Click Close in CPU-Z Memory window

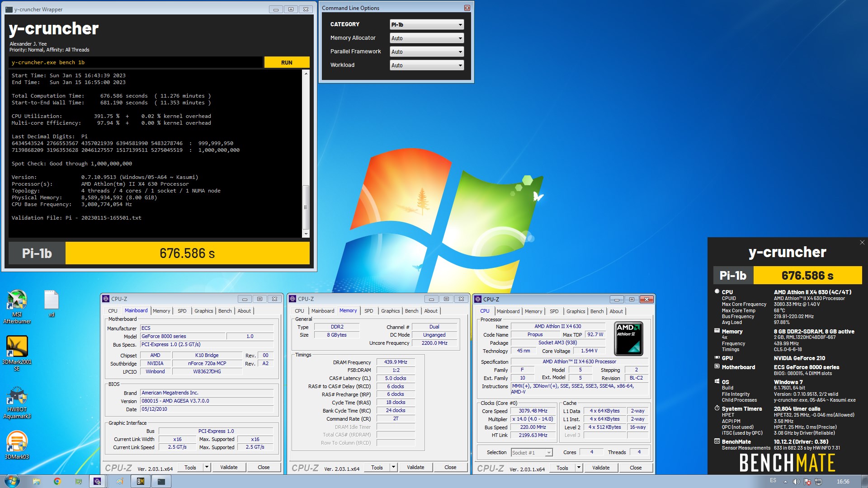coord(450,467)
